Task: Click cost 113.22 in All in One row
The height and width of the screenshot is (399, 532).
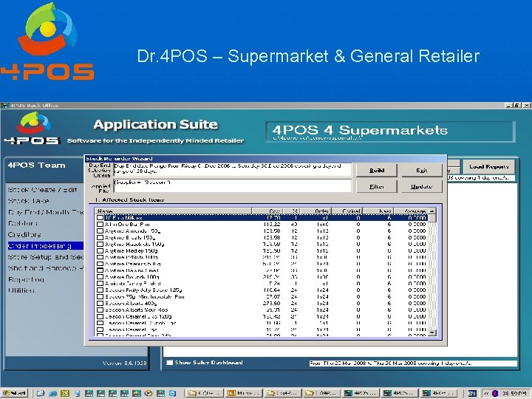Action: click(x=272, y=225)
